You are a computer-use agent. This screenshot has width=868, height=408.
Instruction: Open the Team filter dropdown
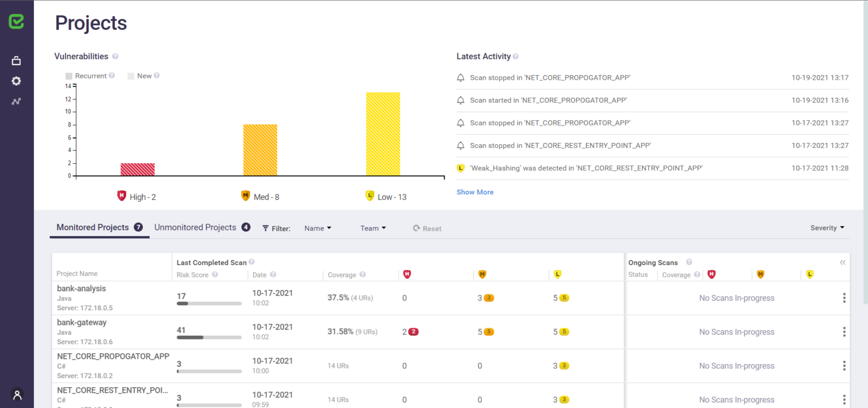coord(372,228)
